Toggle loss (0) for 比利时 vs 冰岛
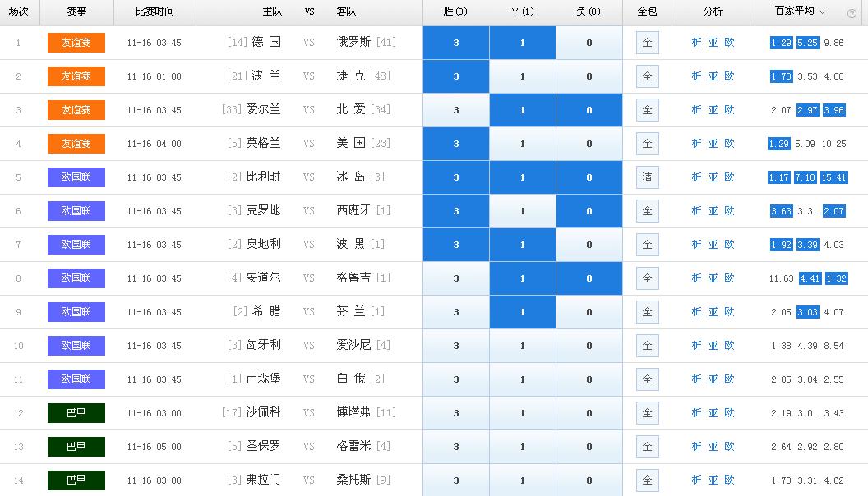Image resolution: width=868 pixels, height=496 pixels. [589, 177]
